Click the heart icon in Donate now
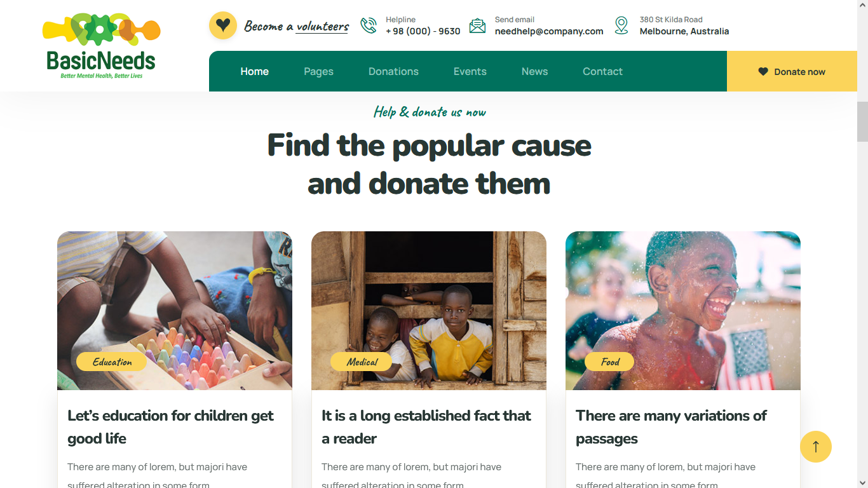This screenshot has height=488, width=868. pos(763,72)
